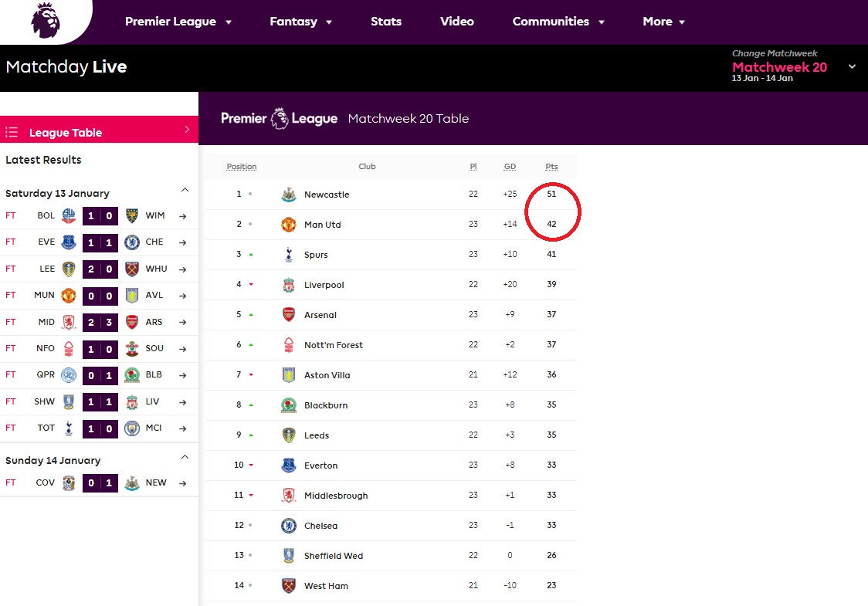This screenshot has width=868, height=606.
Task: Open the League Table sidebar button
Action: coord(99,132)
